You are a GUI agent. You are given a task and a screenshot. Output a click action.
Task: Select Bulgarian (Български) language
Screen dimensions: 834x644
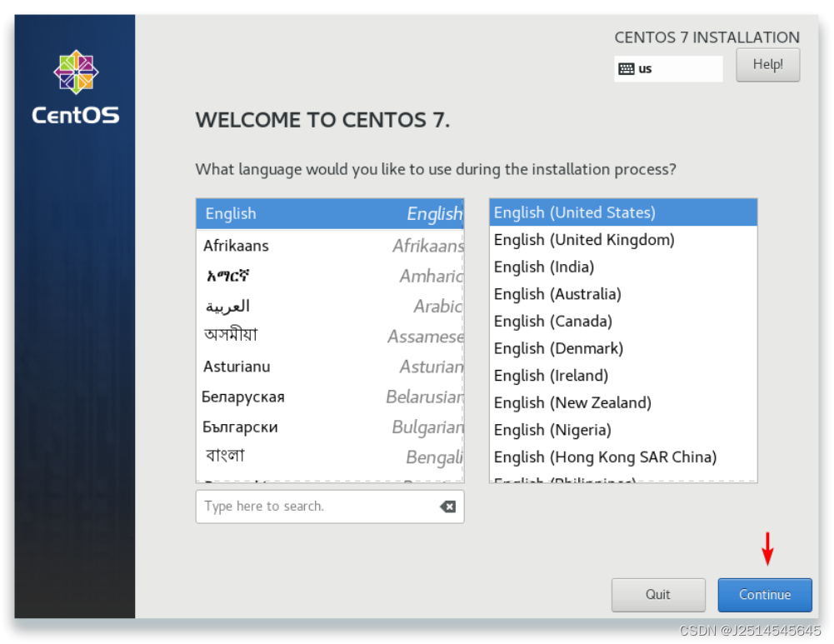330,427
